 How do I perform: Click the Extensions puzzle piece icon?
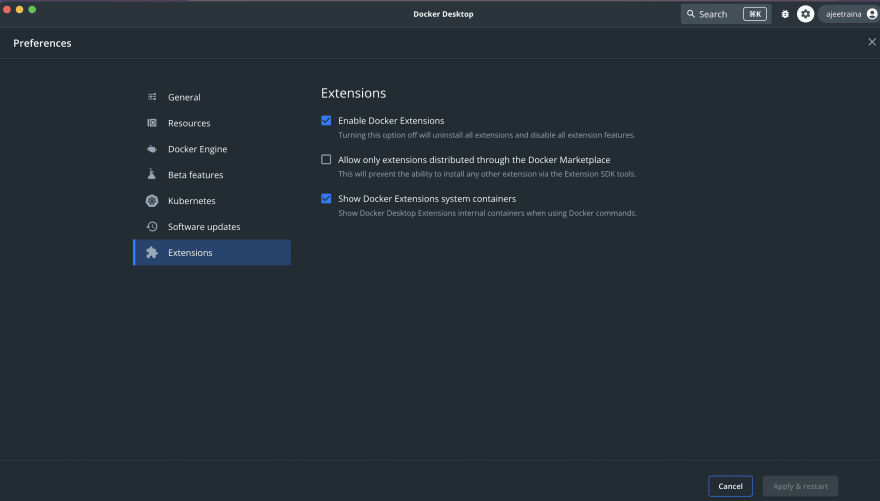[x=152, y=252]
